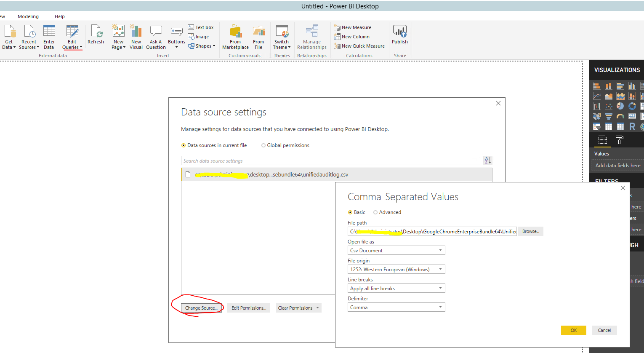
Task: Open Recent Sources in the ribbon
Action: [x=29, y=37]
